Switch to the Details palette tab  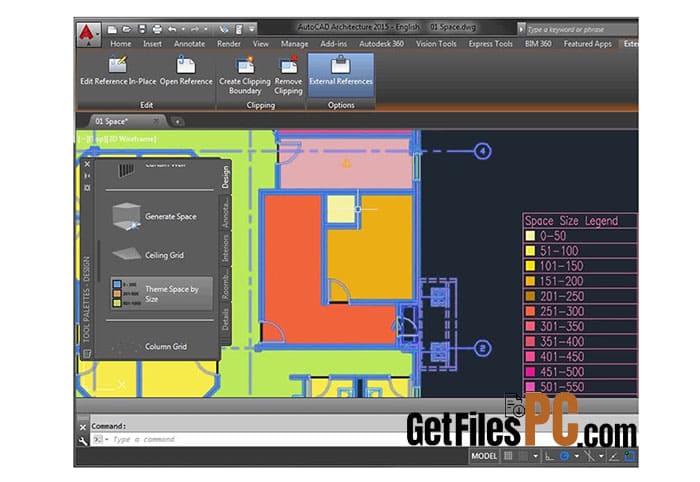tap(225, 319)
